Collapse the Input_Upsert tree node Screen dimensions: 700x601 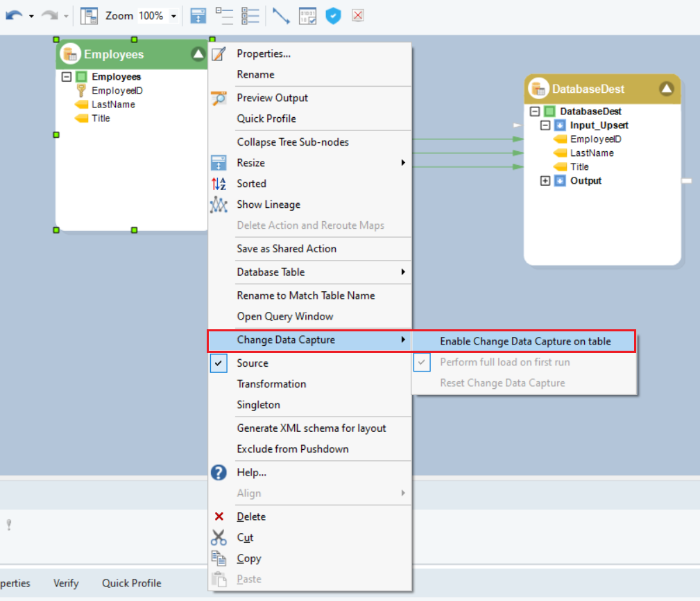click(545, 125)
